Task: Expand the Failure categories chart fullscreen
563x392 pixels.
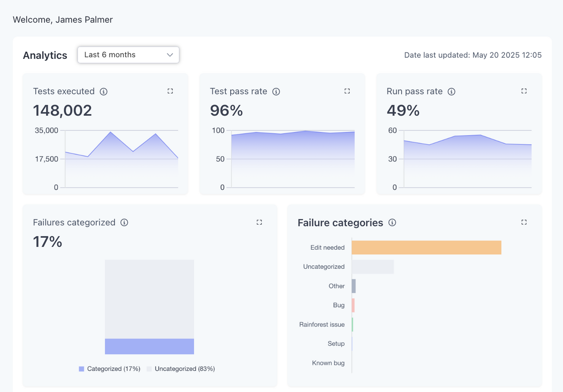Action: click(x=524, y=222)
